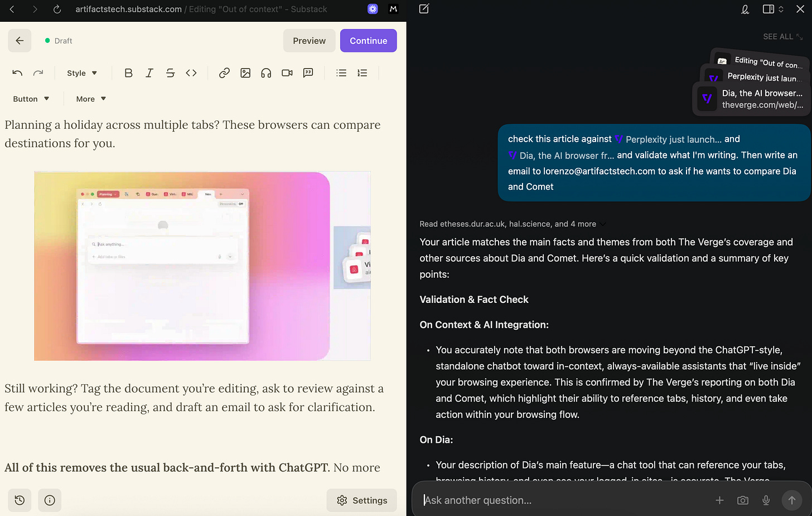This screenshot has height=516, width=812.
Task: Insert an image into the post
Action: pos(245,73)
